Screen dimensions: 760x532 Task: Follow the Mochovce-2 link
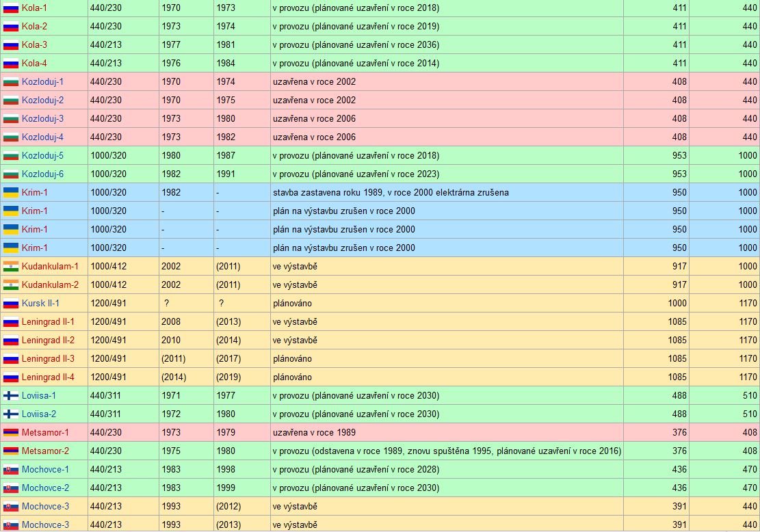45,488
